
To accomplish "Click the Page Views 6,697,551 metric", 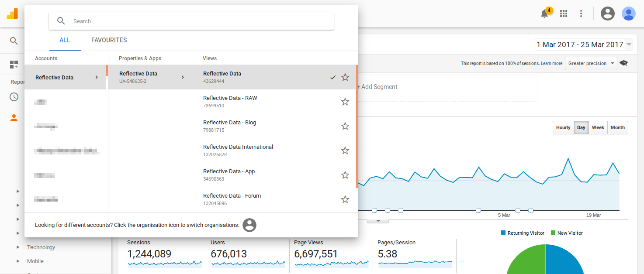I will point(332,253).
